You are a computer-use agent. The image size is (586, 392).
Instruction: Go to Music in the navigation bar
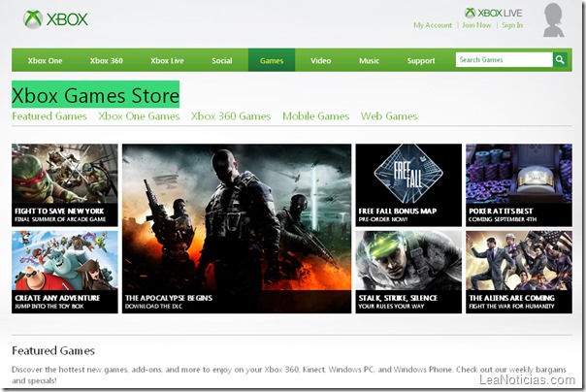click(x=369, y=60)
